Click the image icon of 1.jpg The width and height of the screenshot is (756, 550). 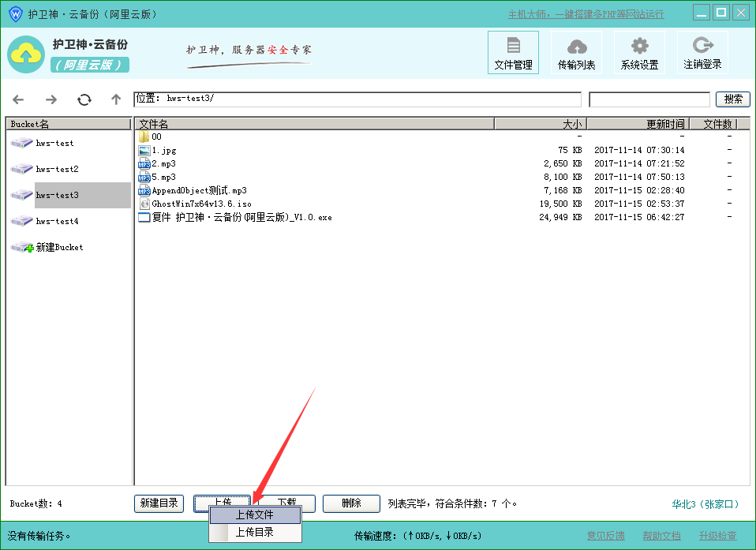pos(144,151)
